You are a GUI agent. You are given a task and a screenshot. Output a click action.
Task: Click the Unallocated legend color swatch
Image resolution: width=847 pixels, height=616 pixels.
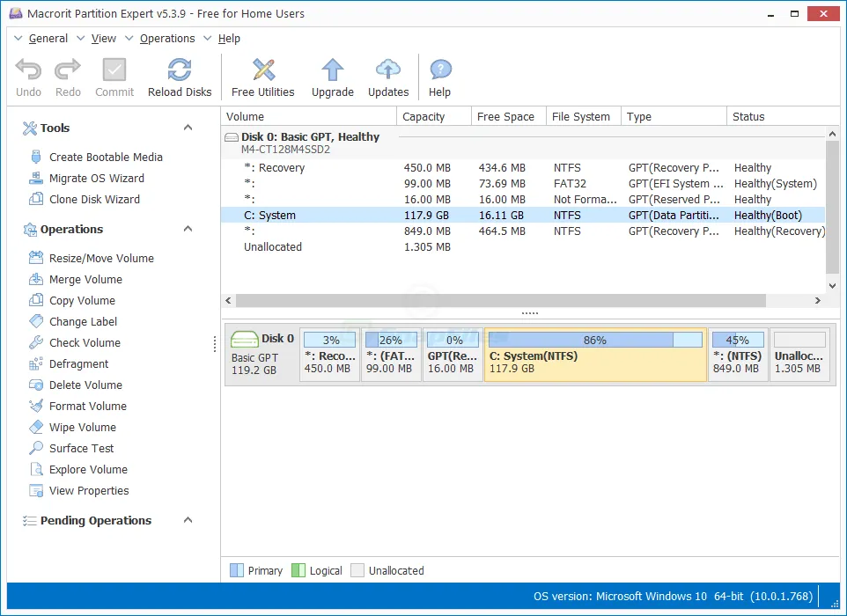357,570
